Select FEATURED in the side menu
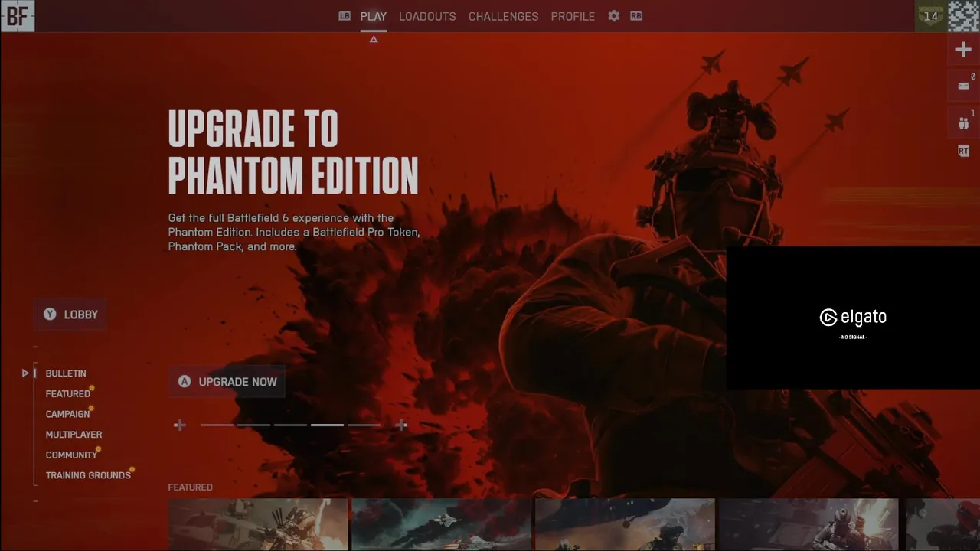Viewport: 980px width, 551px height. click(x=68, y=394)
